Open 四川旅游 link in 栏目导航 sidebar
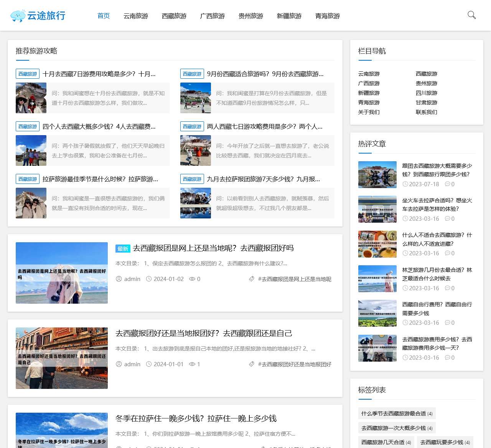 427,93
